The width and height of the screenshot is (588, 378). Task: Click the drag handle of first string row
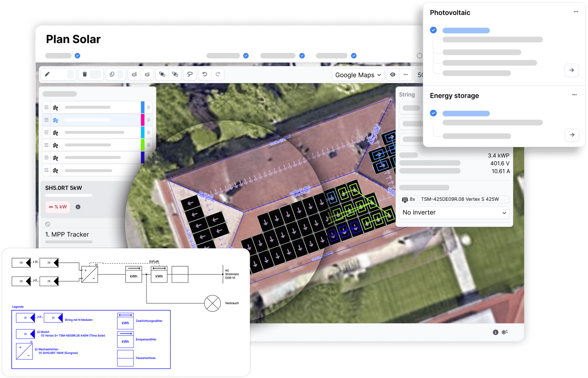[x=46, y=107]
